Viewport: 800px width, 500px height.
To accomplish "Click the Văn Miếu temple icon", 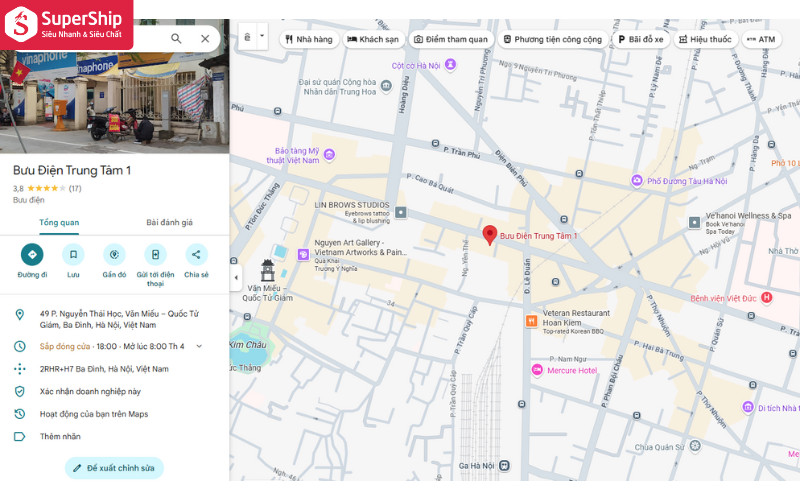I will pos(268,270).
